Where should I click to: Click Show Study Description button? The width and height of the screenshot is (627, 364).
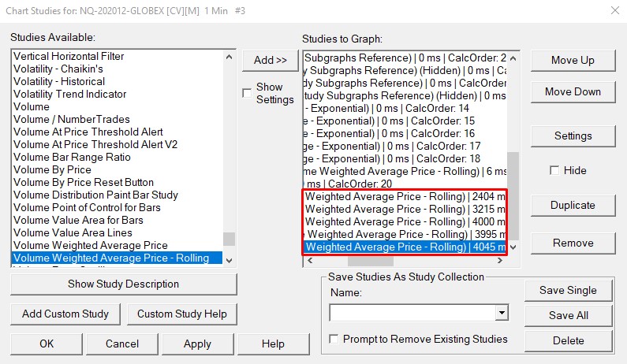pyautogui.click(x=123, y=284)
